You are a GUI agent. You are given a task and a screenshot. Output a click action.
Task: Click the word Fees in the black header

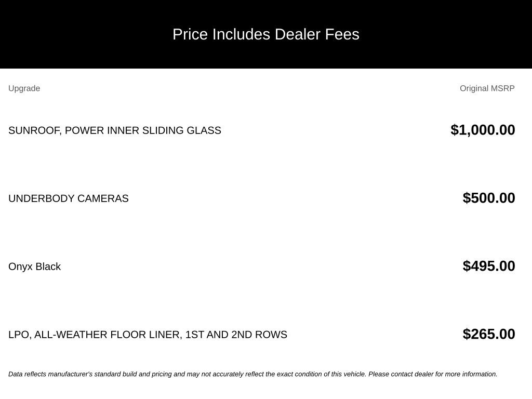click(x=342, y=34)
